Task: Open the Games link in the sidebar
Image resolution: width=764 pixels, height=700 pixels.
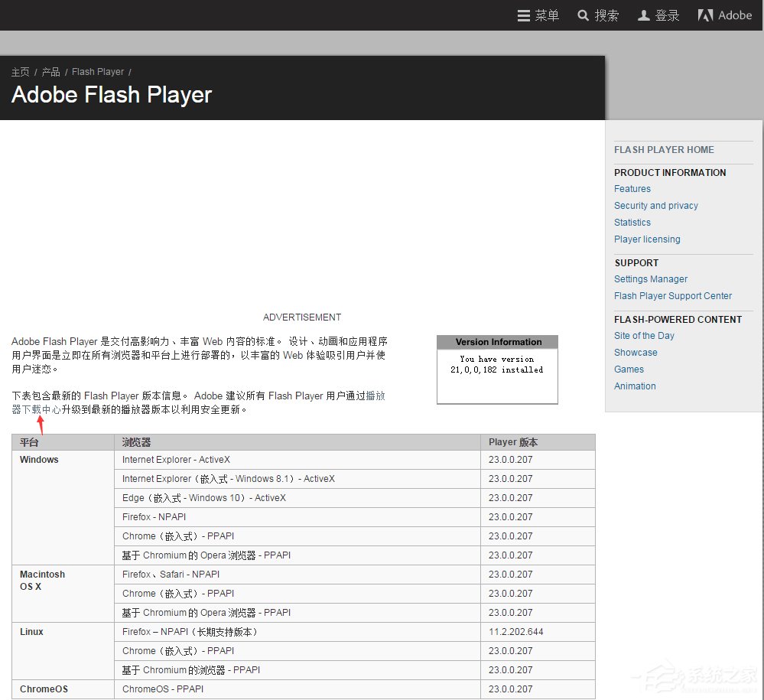Action: pos(629,369)
